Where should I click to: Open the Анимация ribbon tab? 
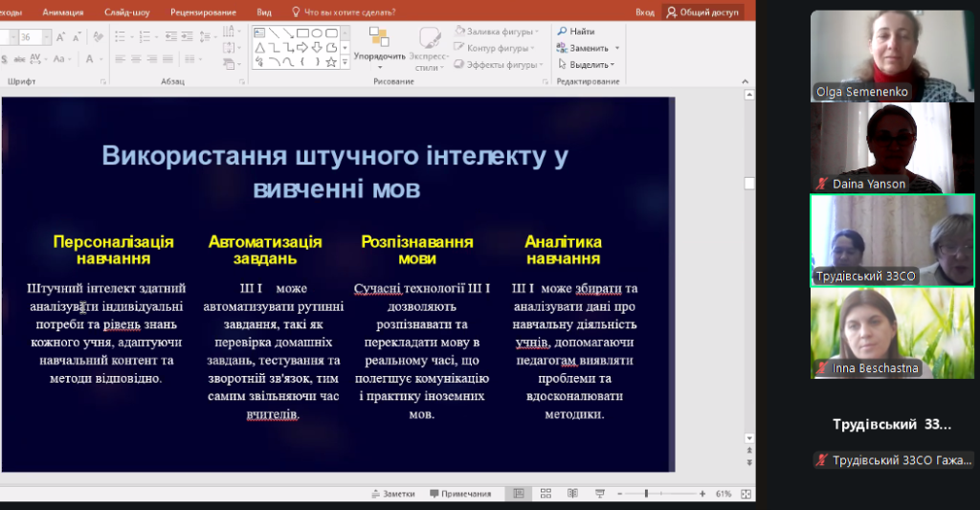coord(62,12)
